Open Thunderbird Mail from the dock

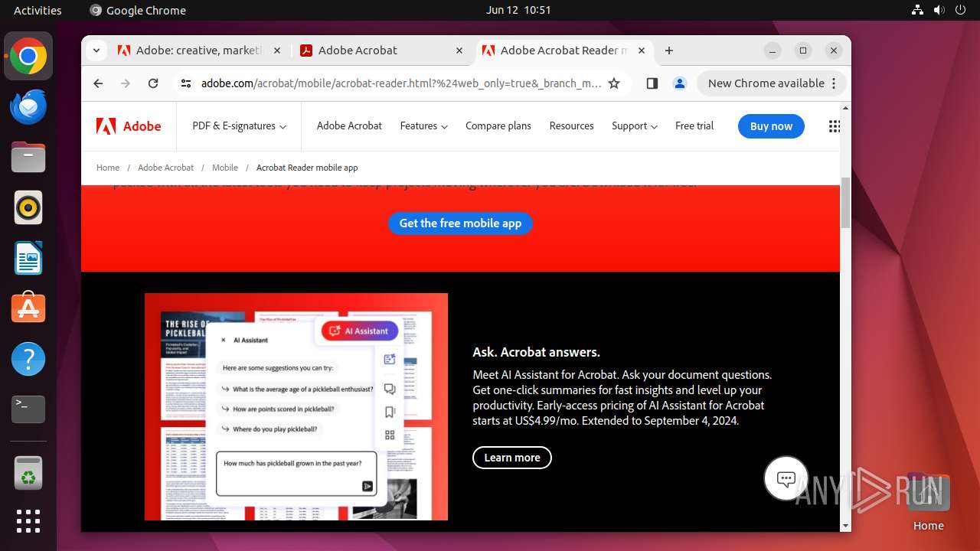click(x=28, y=107)
